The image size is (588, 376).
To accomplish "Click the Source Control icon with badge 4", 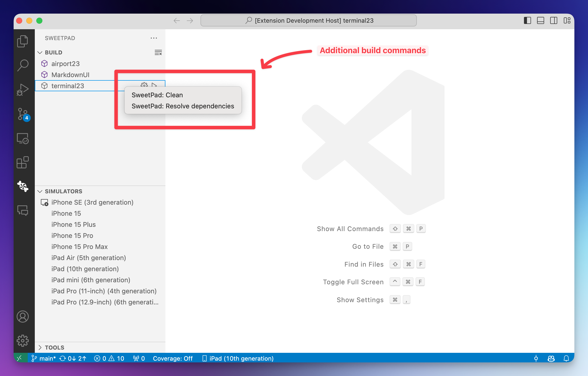I will point(23,115).
